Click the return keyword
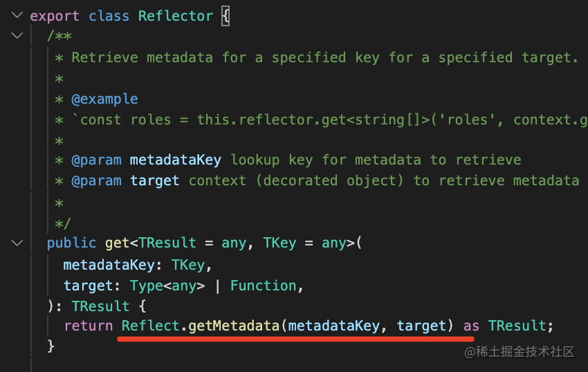588x372 pixels. pyautogui.click(x=89, y=326)
